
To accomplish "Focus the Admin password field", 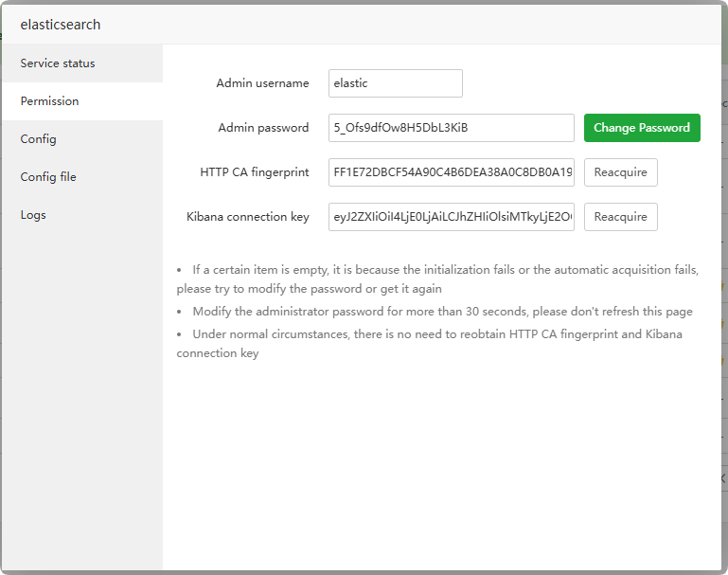I will point(451,128).
